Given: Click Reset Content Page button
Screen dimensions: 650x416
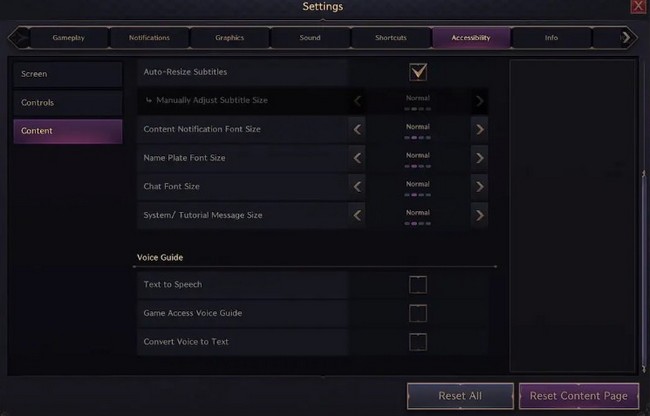Looking at the screenshot, I should (579, 396).
